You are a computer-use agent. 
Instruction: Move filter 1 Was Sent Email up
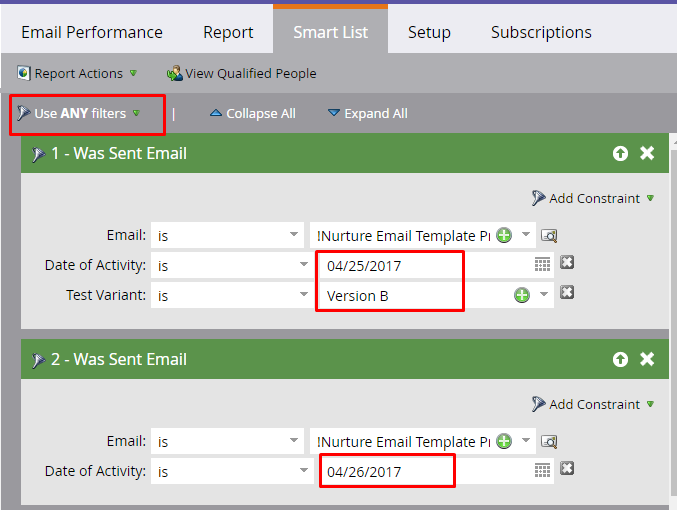621,153
